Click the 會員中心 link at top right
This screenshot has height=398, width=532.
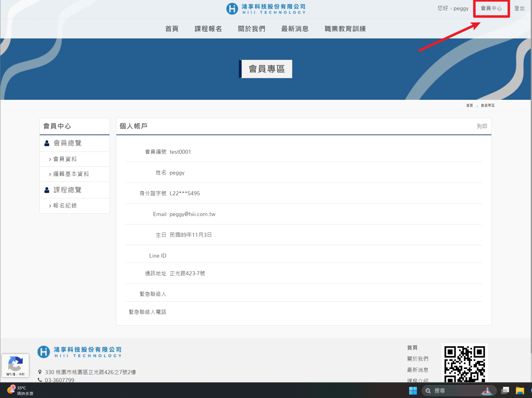(x=491, y=8)
